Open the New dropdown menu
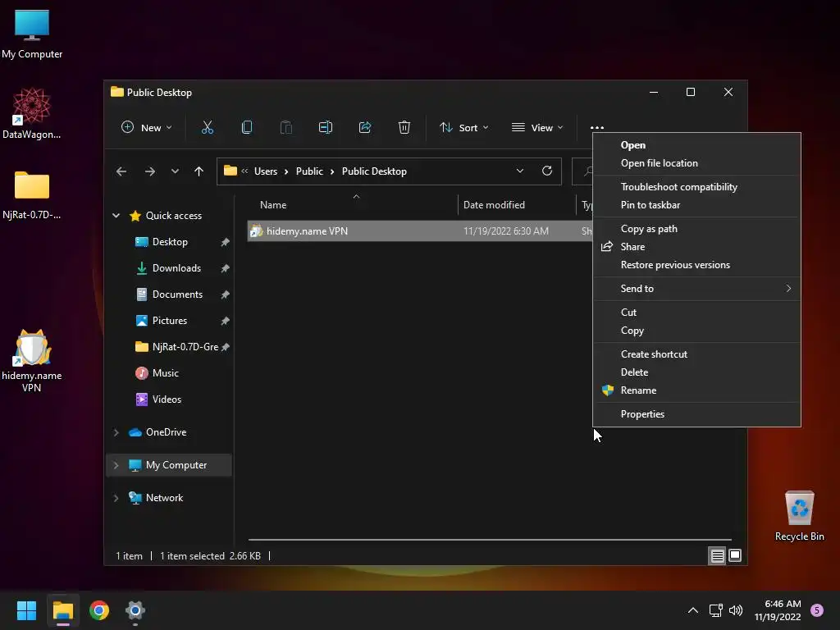 (147, 127)
